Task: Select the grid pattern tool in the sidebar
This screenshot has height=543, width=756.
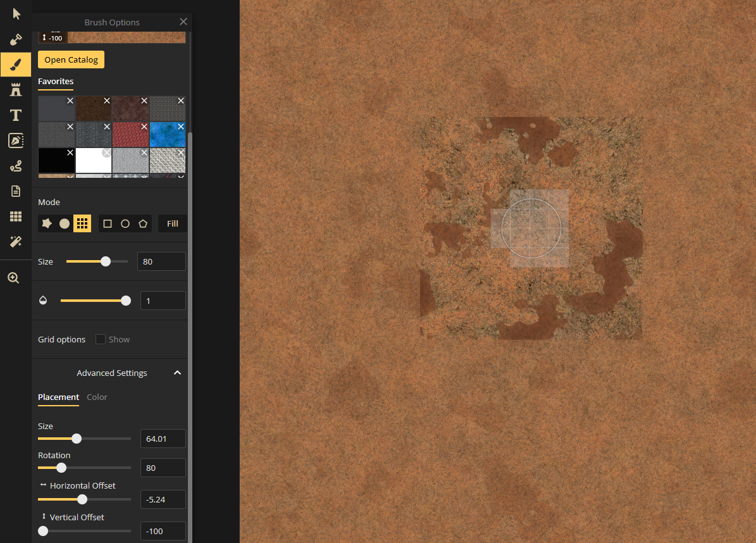Action: click(x=15, y=216)
